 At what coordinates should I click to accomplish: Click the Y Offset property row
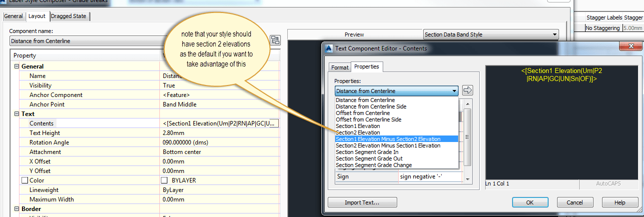(144, 171)
